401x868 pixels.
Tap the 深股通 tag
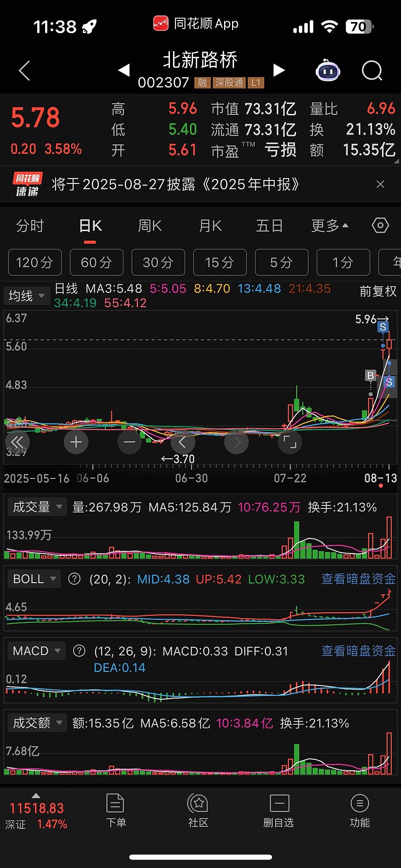(x=229, y=83)
